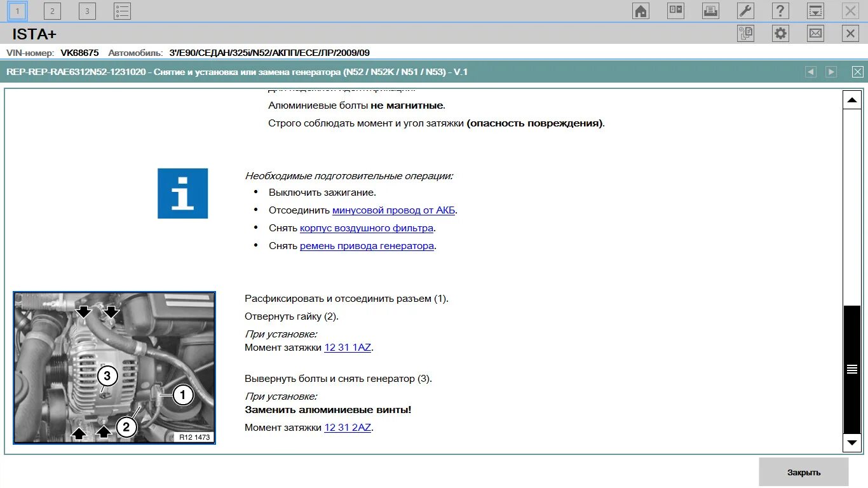868x488 pixels.
Task: Click "Вывернуть болты и снять генератор (3)."
Action: 338,379
